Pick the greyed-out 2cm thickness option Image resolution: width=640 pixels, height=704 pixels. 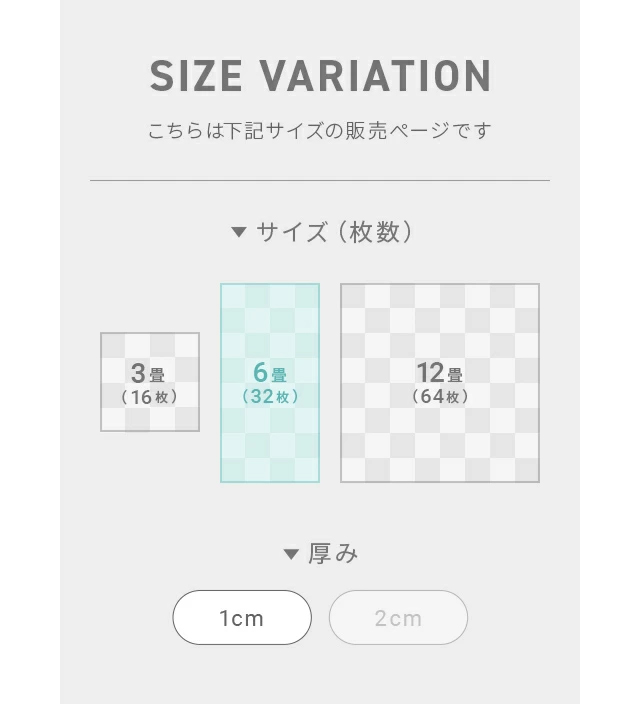(x=398, y=618)
